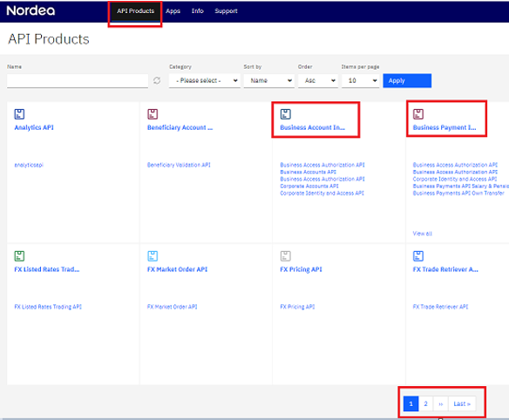
Task: Open the Apps menu item
Action: (x=173, y=11)
